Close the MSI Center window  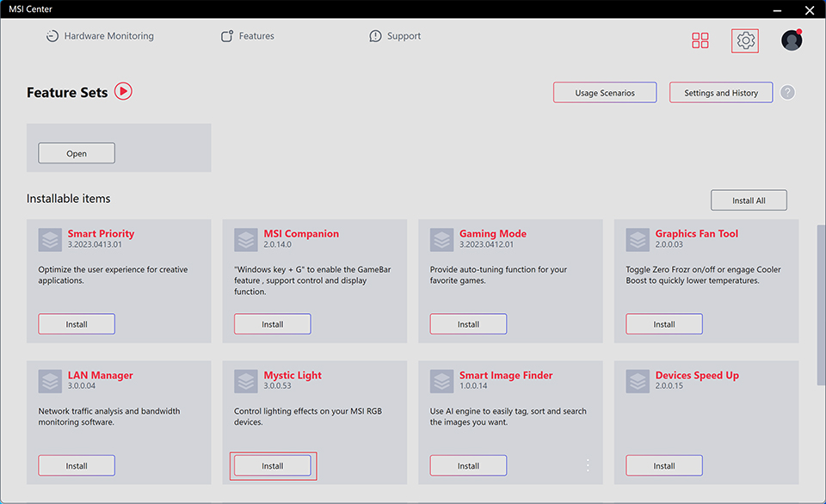click(x=810, y=10)
